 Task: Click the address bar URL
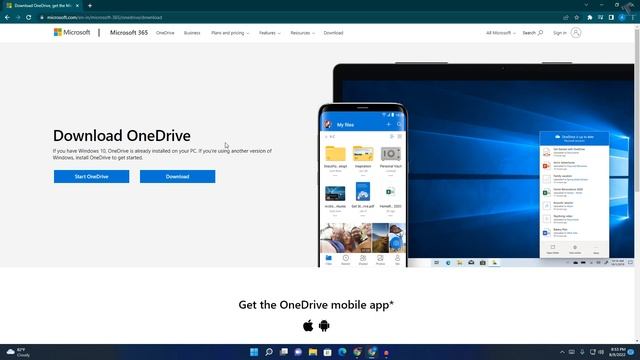tap(104, 18)
